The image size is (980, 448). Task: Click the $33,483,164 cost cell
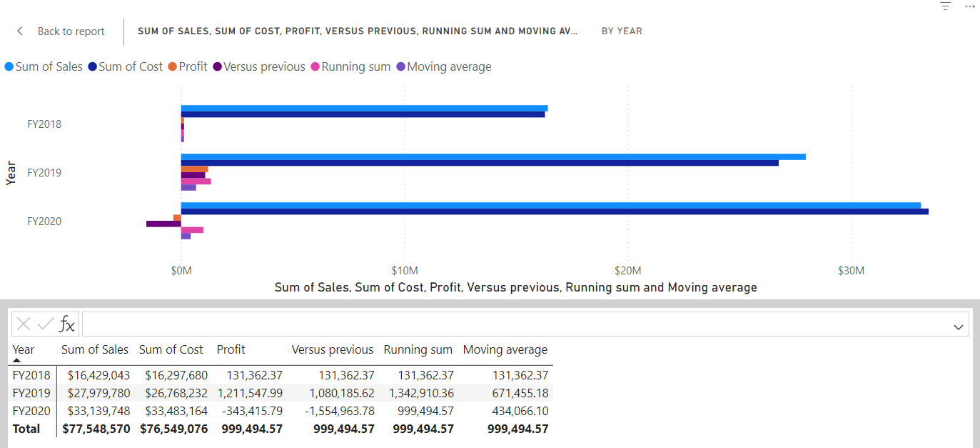(x=176, y=411)
